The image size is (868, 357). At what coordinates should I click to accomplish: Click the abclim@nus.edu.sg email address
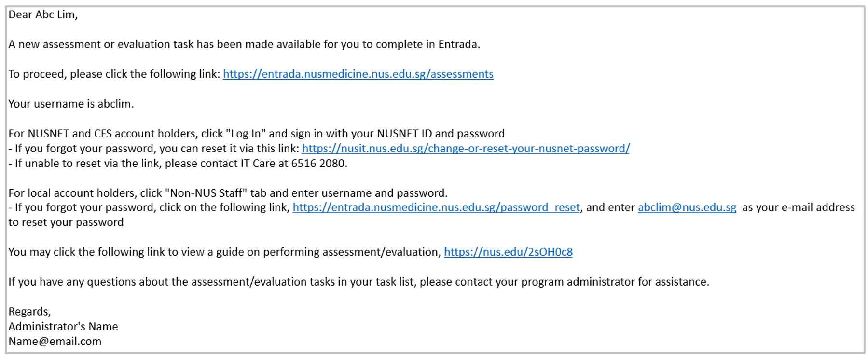pos(687,207)
